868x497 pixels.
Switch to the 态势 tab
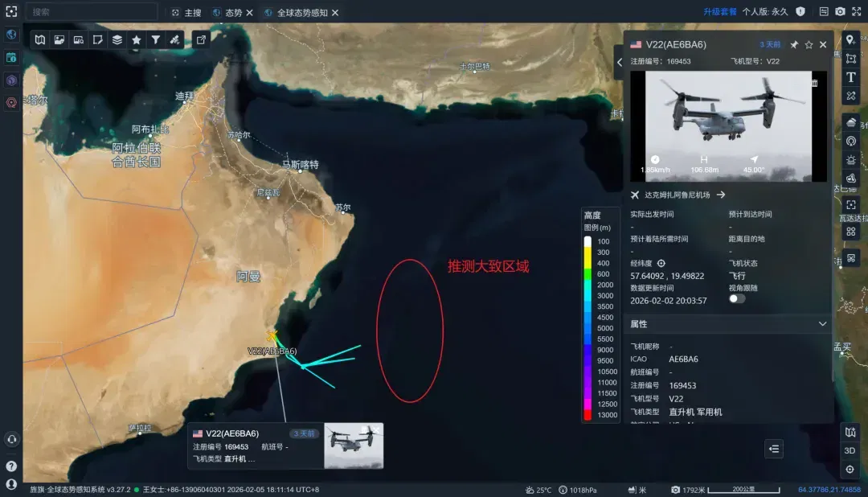point(228,12)
